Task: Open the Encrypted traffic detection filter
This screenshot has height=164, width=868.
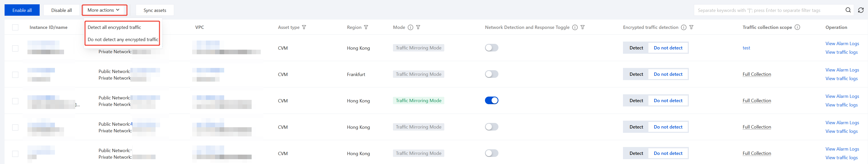Action: pyautogui.click(x=691, y=27)
